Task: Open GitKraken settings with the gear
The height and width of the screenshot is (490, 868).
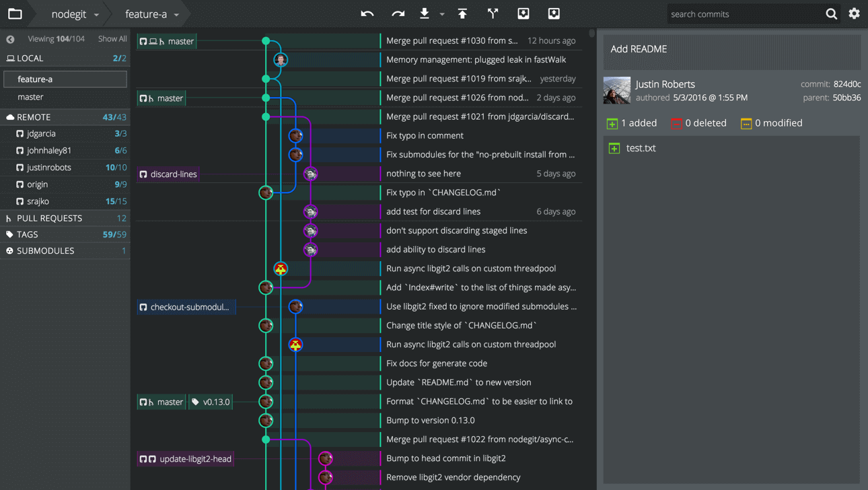Action: point(854,13)
